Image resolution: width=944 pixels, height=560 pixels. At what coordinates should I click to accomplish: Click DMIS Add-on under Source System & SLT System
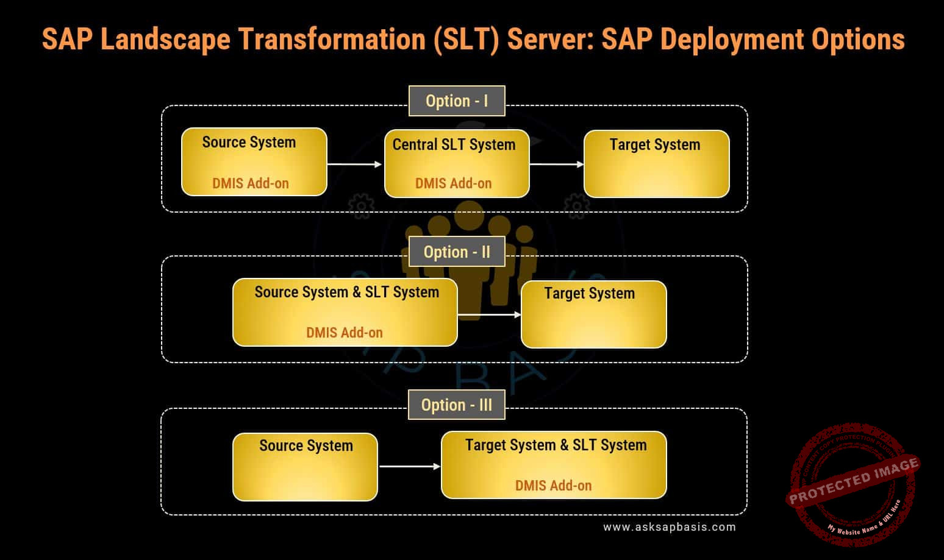[x=345, y=332]
